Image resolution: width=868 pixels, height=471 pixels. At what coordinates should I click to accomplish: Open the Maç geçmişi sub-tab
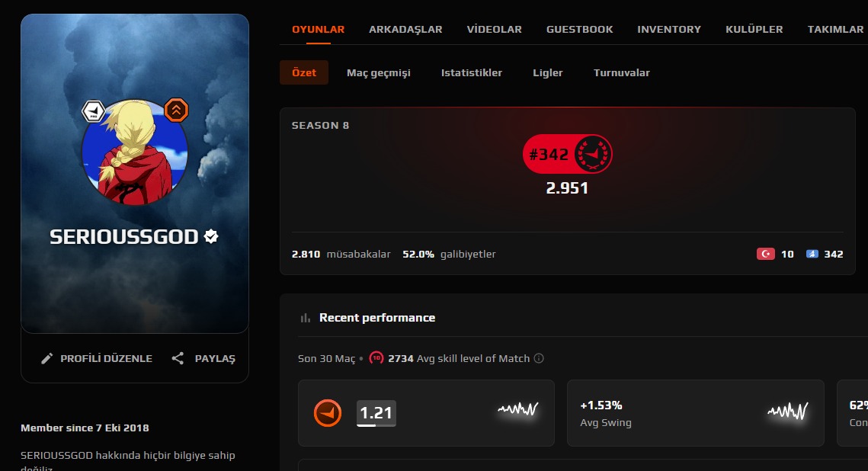click(379, 72)
